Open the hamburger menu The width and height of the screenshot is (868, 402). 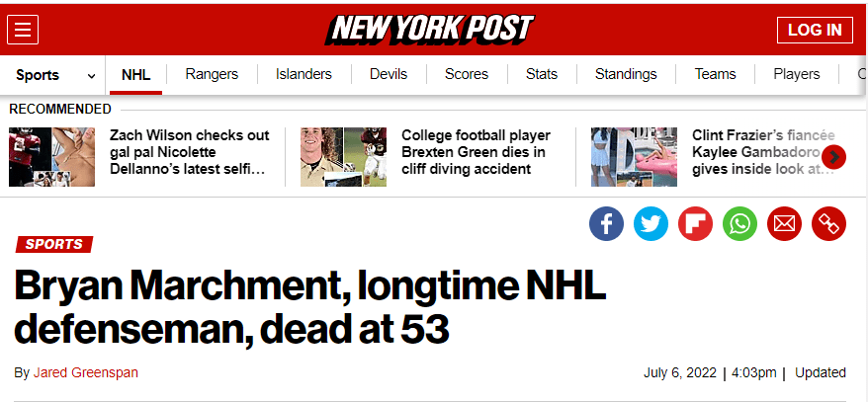[x=23, y=30]
